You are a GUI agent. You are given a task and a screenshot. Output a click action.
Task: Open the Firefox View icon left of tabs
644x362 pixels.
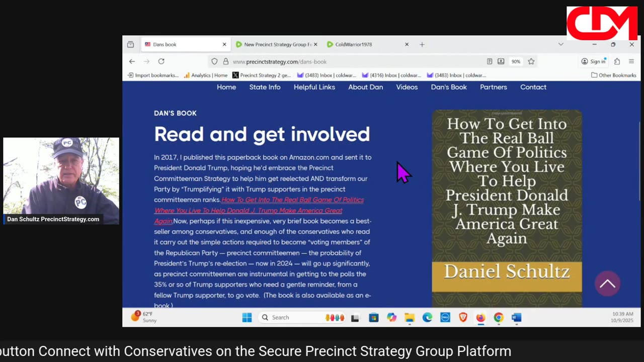coord(130,44)
